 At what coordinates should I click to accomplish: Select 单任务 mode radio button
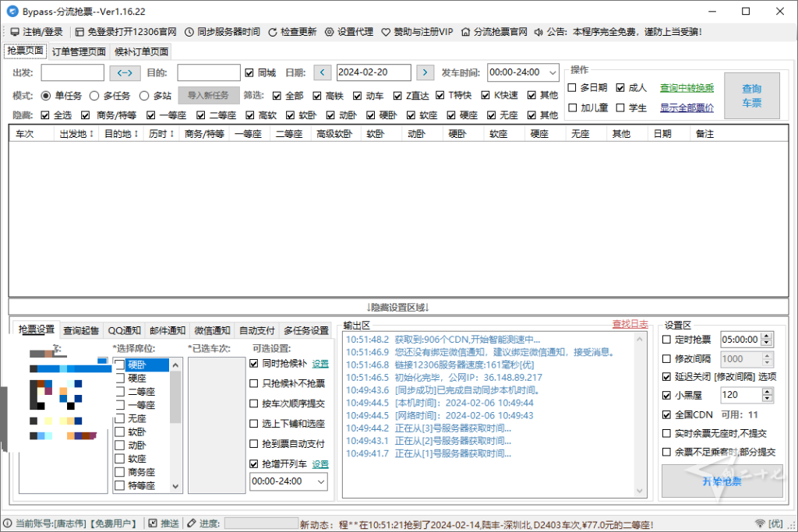tap(46, 96)
